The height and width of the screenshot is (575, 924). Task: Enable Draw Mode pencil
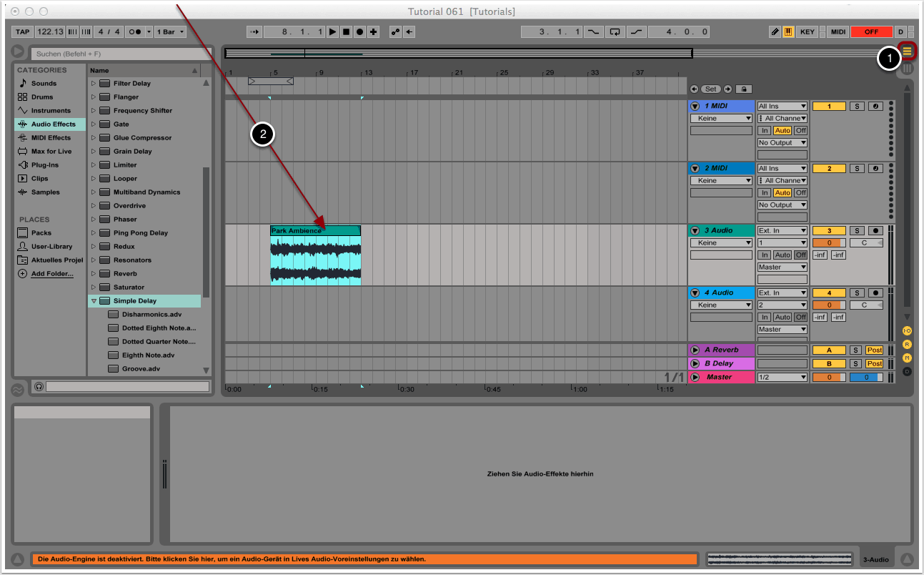coord(775,32)
